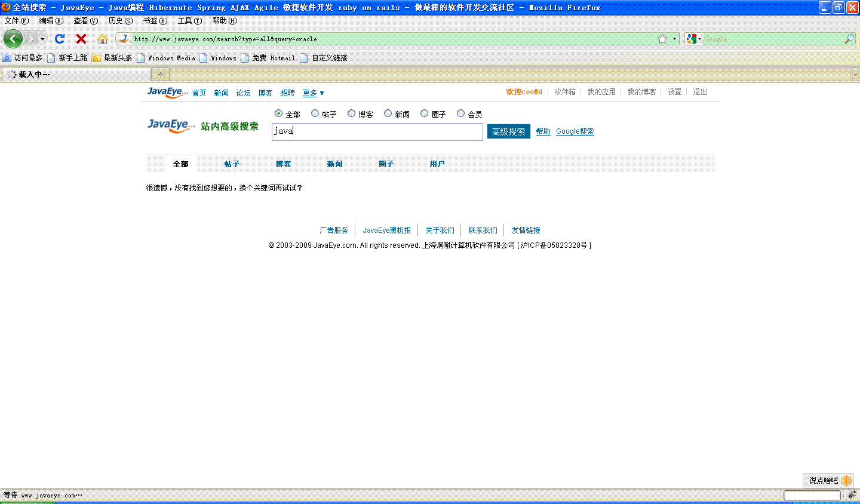Select the 新闻 radio button
Image resolution: width=860 pixels, height=504 pixels.
coord(388,113)
